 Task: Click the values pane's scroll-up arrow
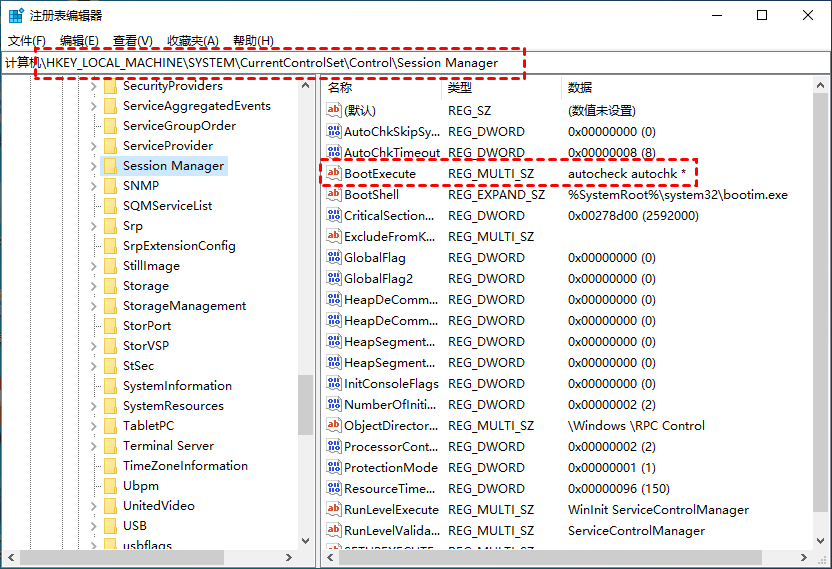click(820, 85)
